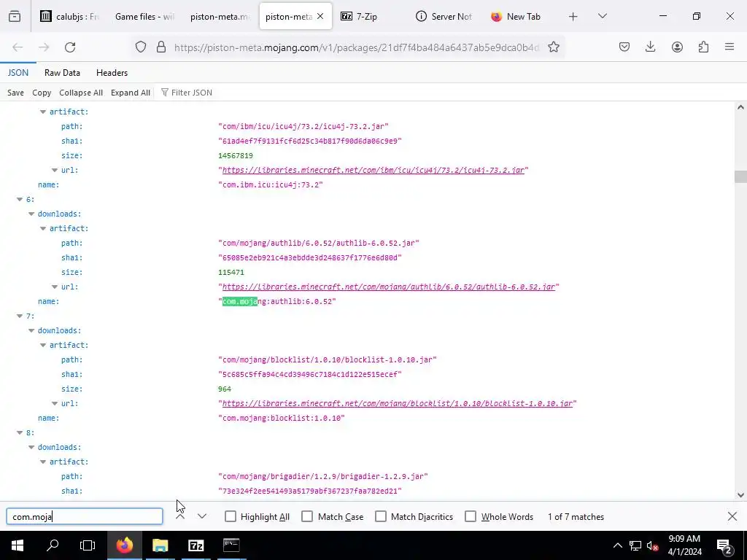Collapse downloads under node 6
The height and width of the screenshot is (560, 747).
(x=31, y=214)
